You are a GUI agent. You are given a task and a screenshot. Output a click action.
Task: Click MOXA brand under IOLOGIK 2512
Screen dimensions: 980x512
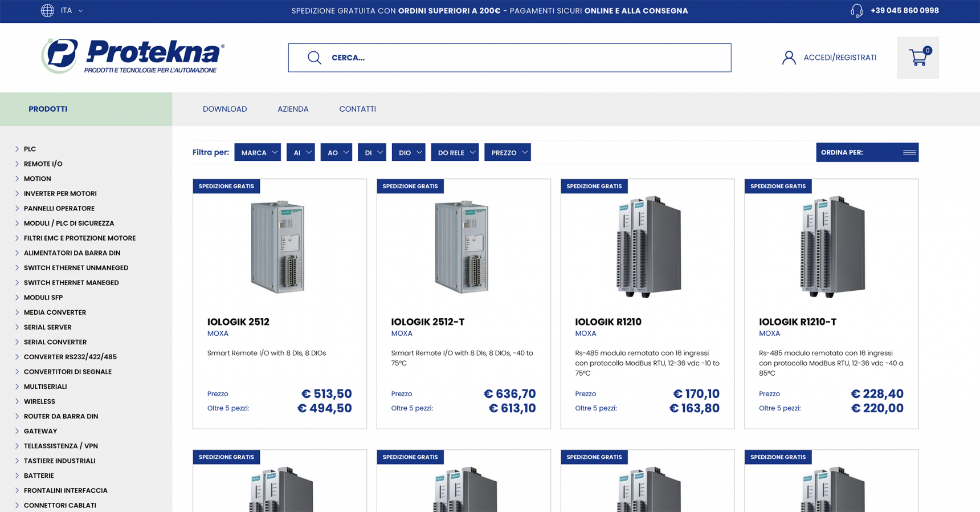(218, 334)
